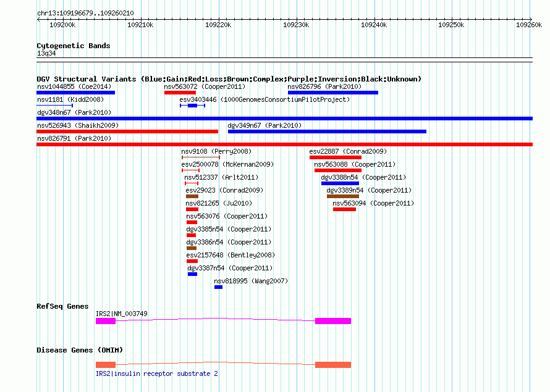Open the nsv563072 (Cooper2011) variant label
550x392 pixels.
205,86
